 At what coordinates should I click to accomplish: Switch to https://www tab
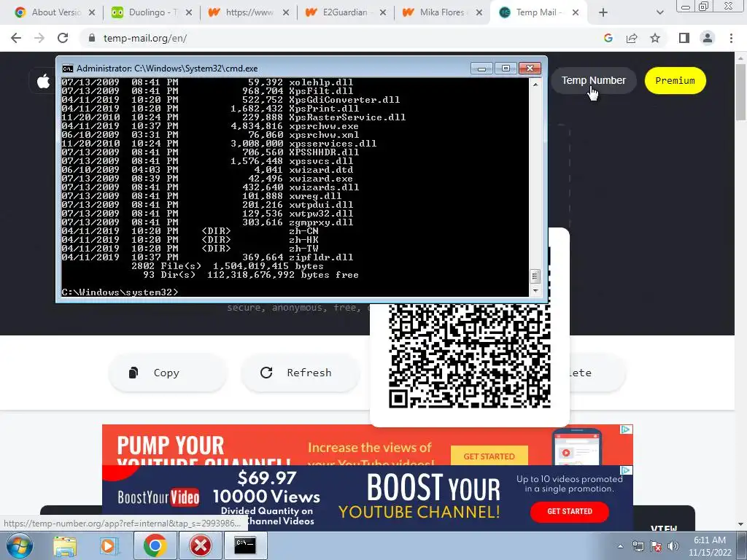(x=249, y=12)
